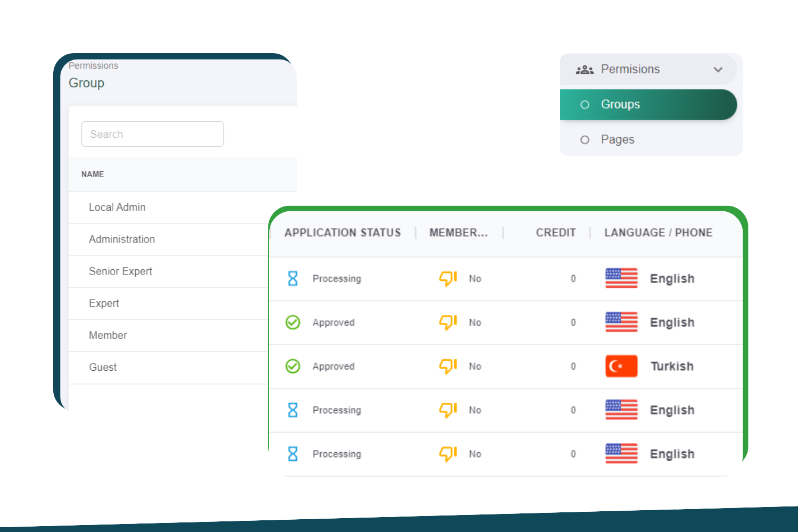Click the MEMBER... column header

(458, 232)
